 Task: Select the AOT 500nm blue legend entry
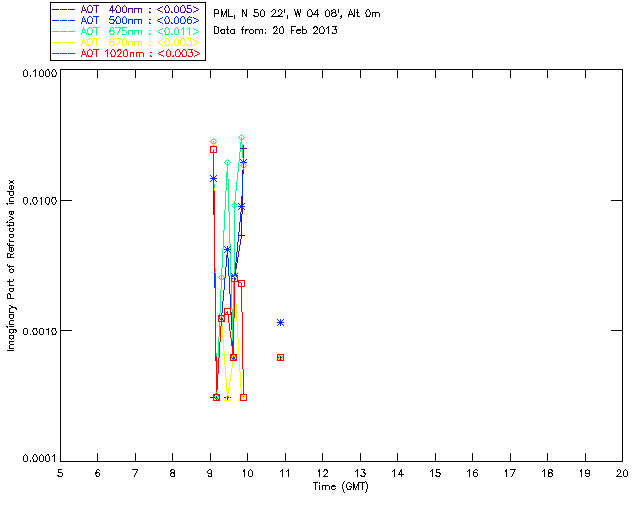(132, 20)
